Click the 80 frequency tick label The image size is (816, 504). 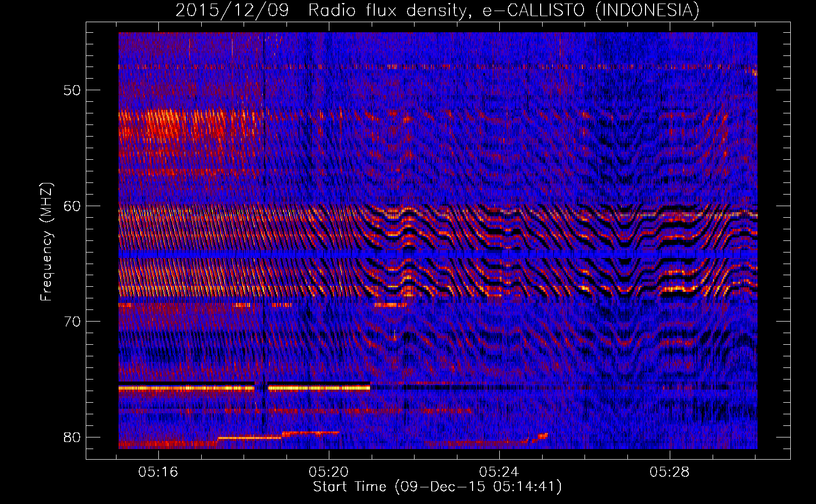(73, 437)
